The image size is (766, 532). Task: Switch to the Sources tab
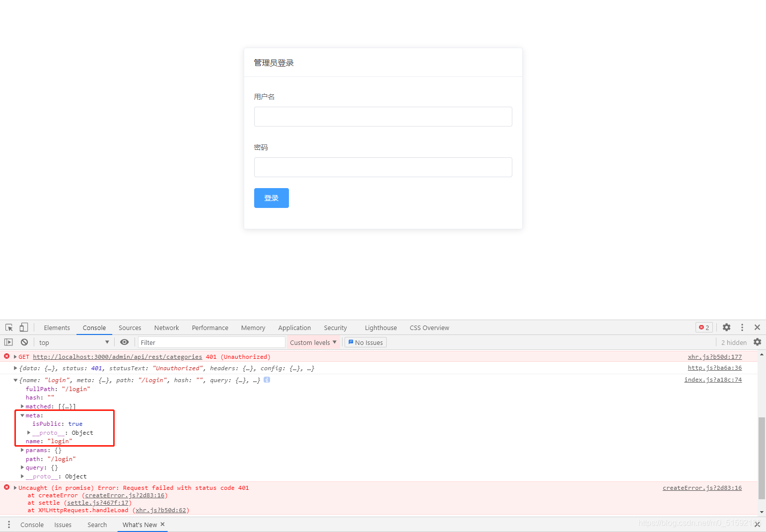click(x=130, y=328)
